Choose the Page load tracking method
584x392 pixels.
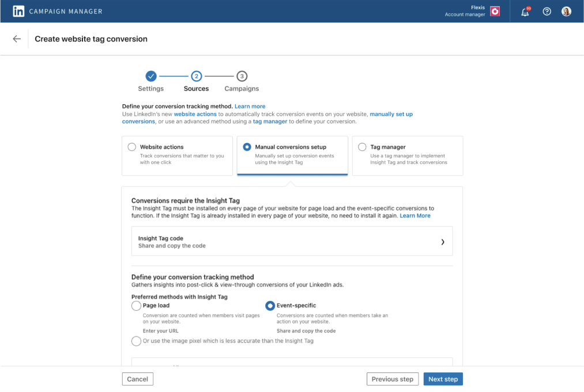[135, 305]
